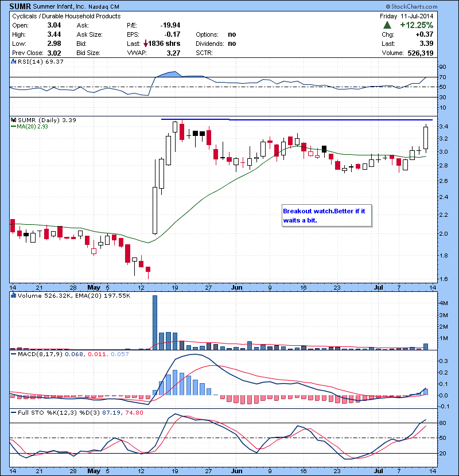Click the VWAP value 3.27

tap(173, 53)
